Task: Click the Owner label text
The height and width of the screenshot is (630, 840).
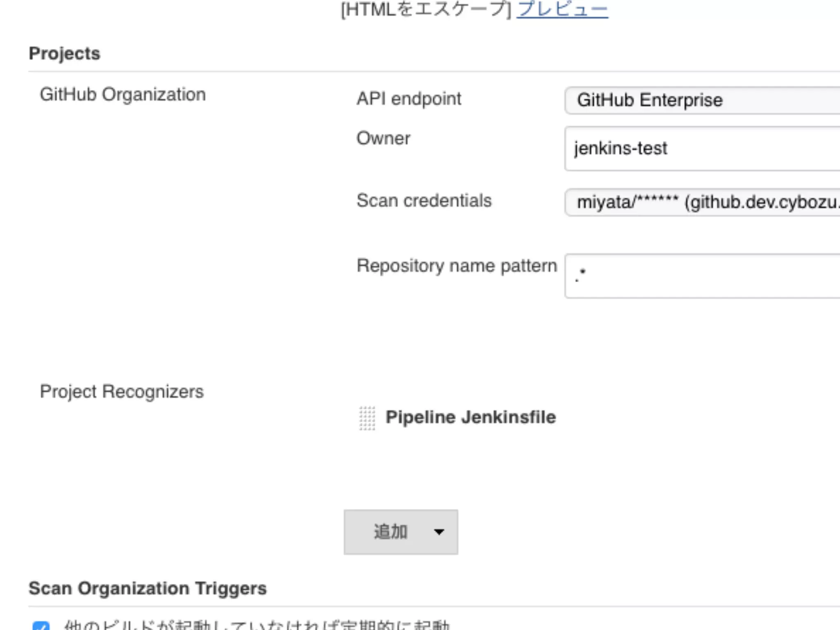Action: tap(383, 138)
